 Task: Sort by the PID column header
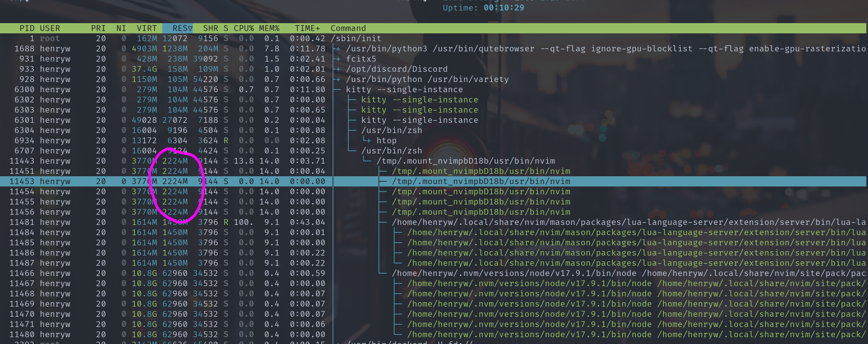[x=27, y=28]
